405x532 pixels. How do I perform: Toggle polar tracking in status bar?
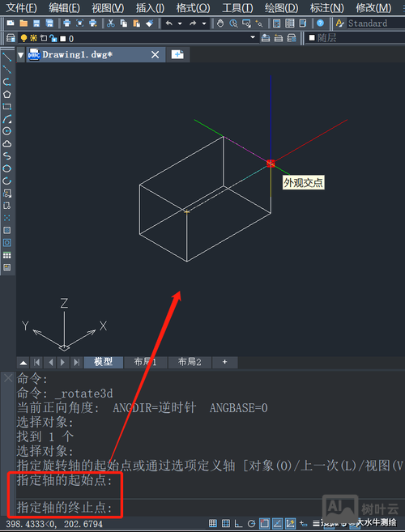pos(252,523)
